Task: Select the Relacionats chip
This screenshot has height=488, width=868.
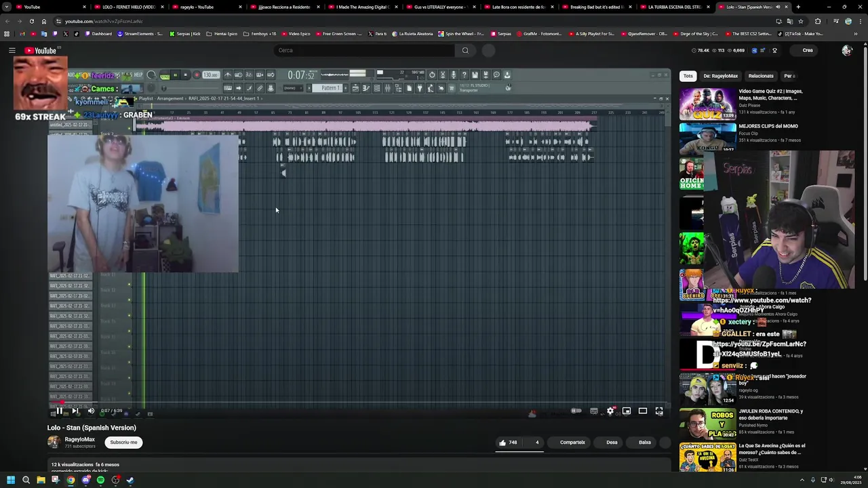Action: [761, 76]
